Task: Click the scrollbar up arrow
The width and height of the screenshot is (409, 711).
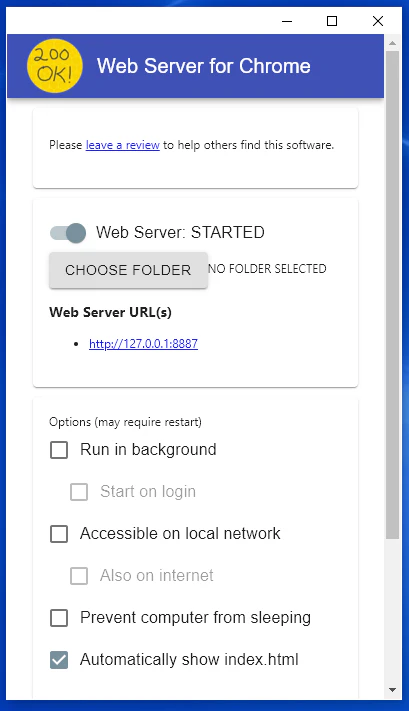Action: click(x=393, y=43)
